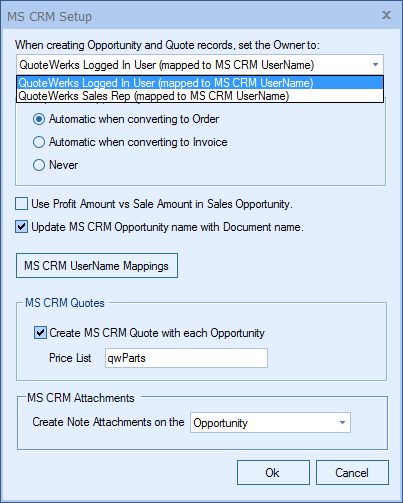Dismiss dialog with the Cancel button
Screen dimensions: 403x503
click(x=352, y=473)
